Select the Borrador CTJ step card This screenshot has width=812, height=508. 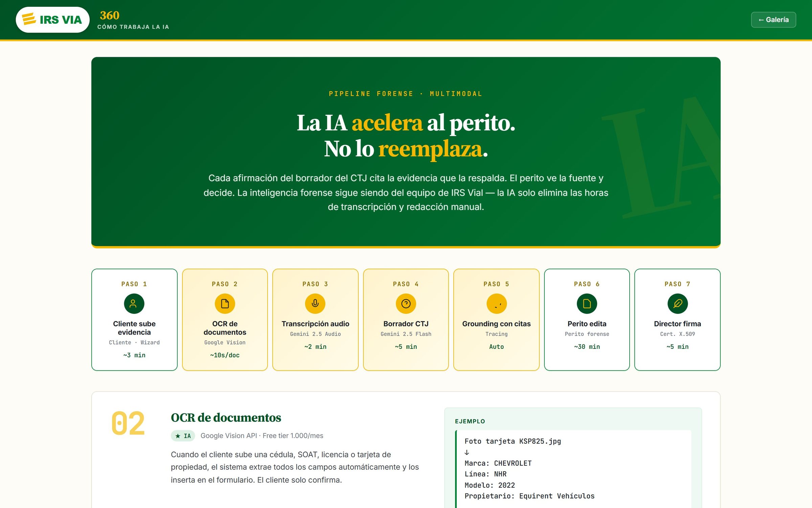(x=406, y=320)
